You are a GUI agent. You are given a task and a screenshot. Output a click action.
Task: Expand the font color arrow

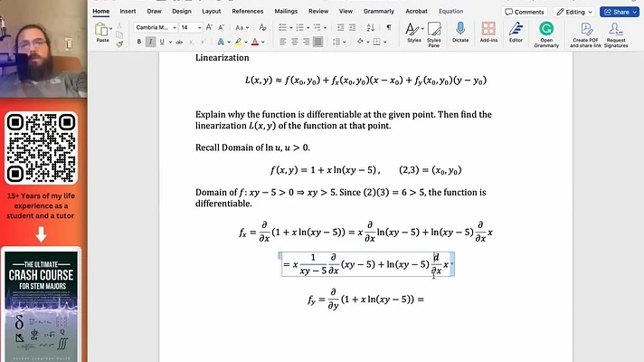pyautogui.click(x=263, y=42)
